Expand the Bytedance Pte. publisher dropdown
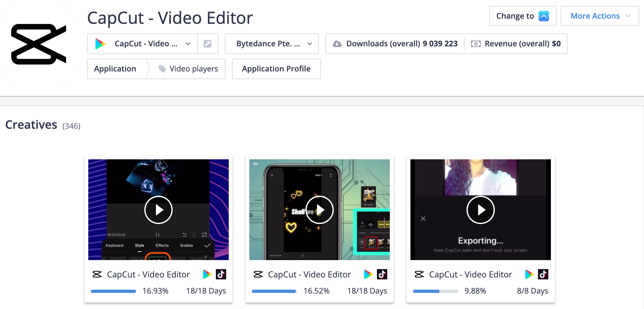 pos(272,44)
